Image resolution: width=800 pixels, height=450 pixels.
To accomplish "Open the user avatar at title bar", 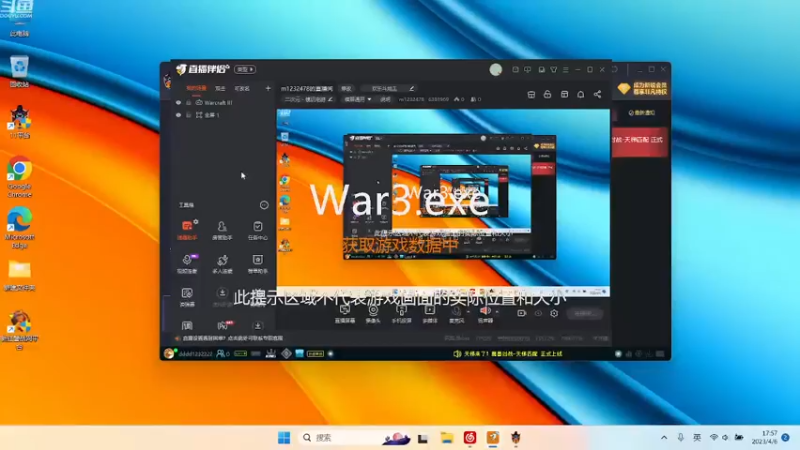I will coord(495,70).
